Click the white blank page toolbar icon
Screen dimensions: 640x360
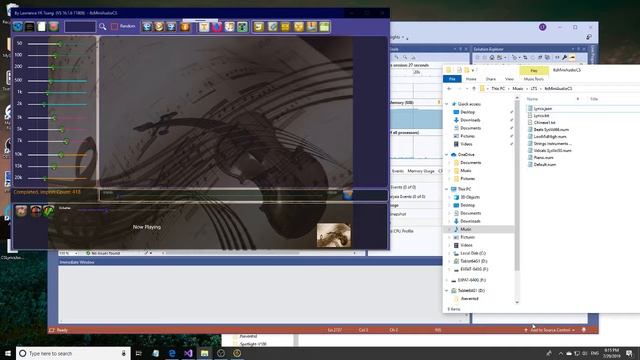click(42, 27)
